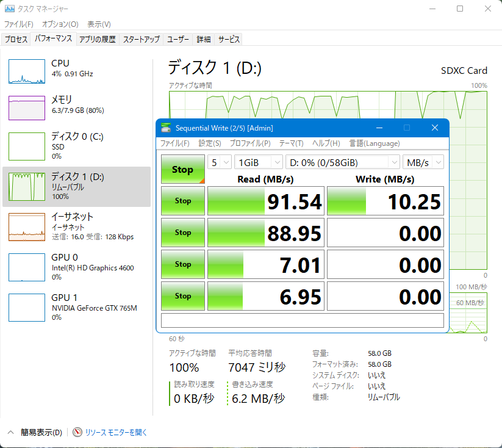Click the 58.0 GB 容量 value
Screen dimensions: 502x448
(x=379, y=353)
